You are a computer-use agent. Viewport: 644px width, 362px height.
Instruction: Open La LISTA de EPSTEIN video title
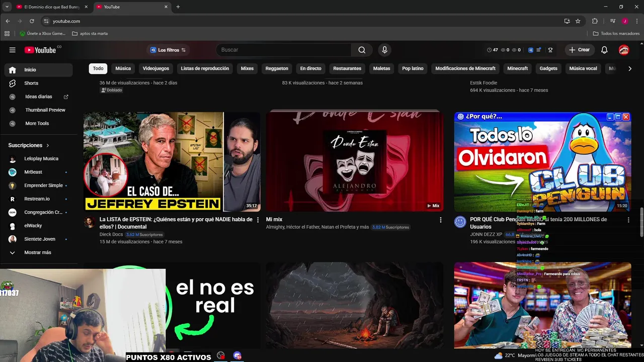tap(176, 223)
